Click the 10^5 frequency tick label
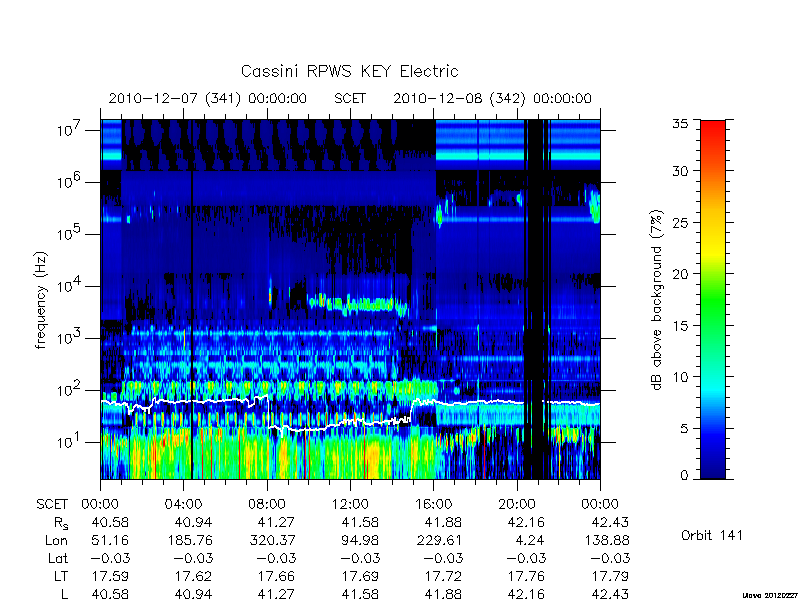The height and width of the screenshot is (600, 800). [x=71, y=234]
